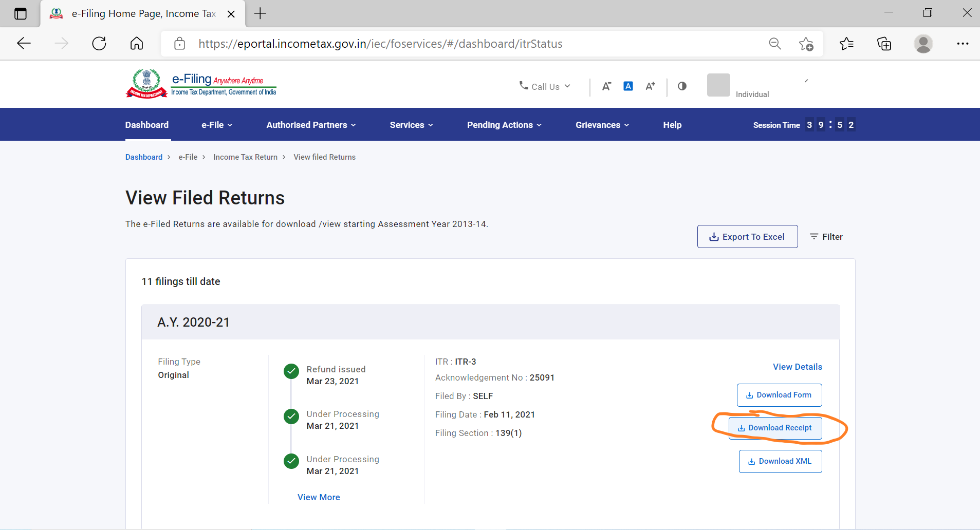The height and width of the screenshot is (530, 980).
Task: Click the Download Form button
Action: click(x=780, y=395)
